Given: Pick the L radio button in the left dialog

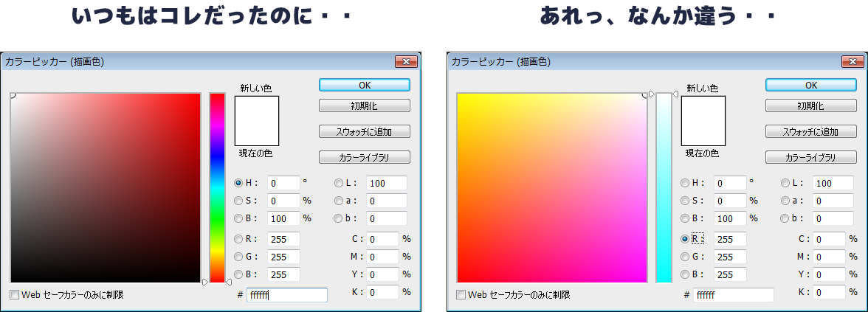Looking at the screenshot, I should 339,183.
